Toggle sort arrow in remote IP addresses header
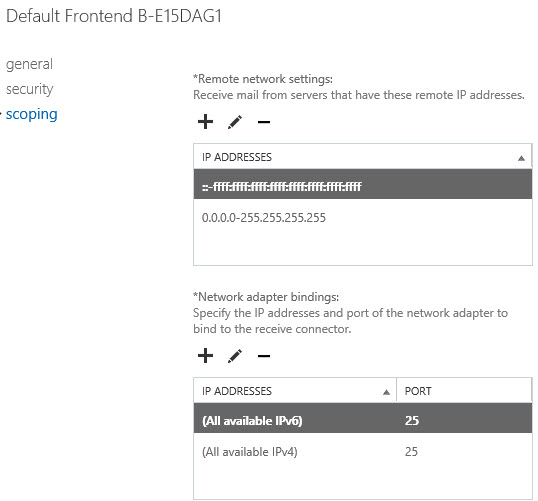Viewport: 538px width, 501px height. (x=521, y=158)
